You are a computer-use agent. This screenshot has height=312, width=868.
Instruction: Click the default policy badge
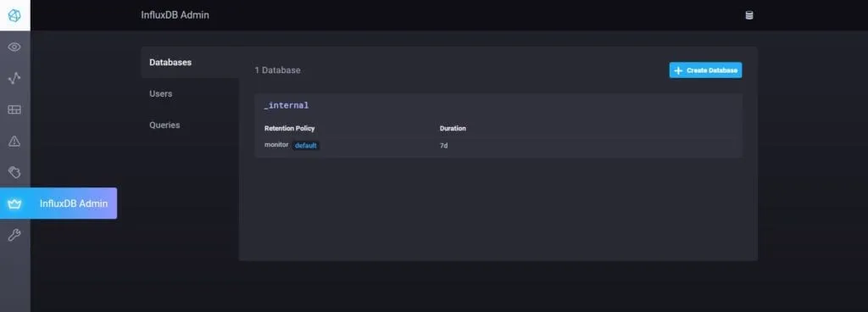click(305, 146)
